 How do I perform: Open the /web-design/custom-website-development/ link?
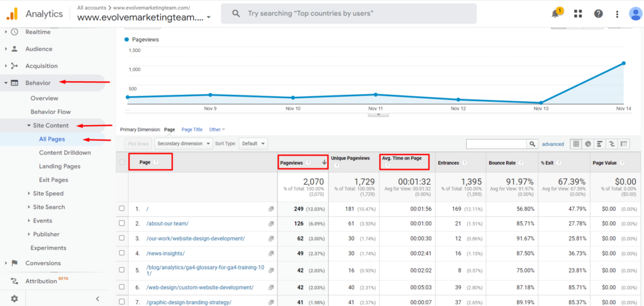(200, 287)
